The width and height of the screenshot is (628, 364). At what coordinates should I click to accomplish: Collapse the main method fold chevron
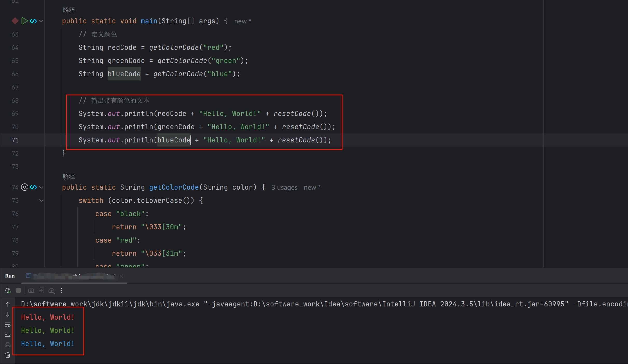click(41, 21)
